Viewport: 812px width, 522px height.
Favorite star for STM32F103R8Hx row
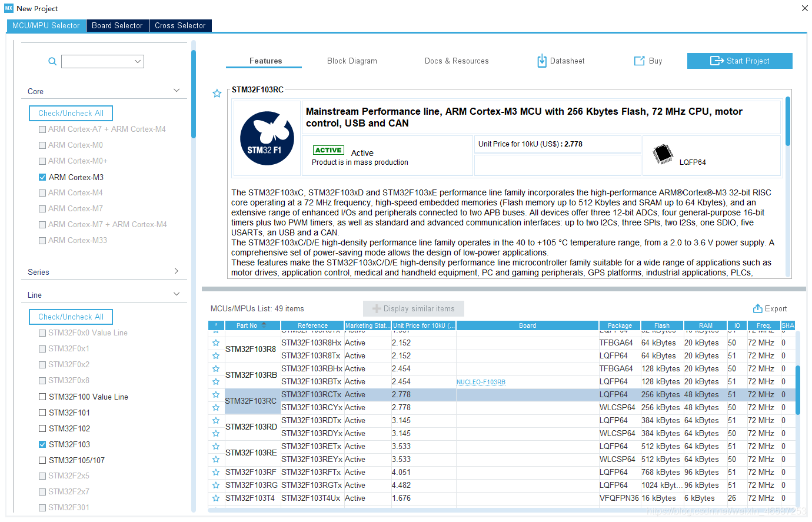[x=216, y=343]
